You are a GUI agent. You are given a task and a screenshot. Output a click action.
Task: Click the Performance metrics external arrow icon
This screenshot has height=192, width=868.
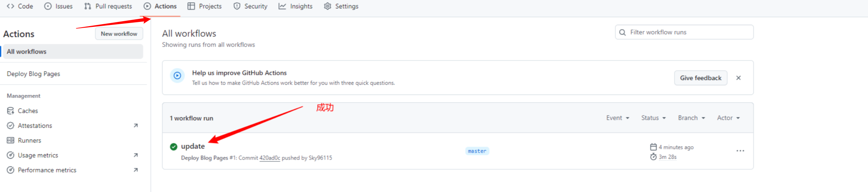coord(136,170)
